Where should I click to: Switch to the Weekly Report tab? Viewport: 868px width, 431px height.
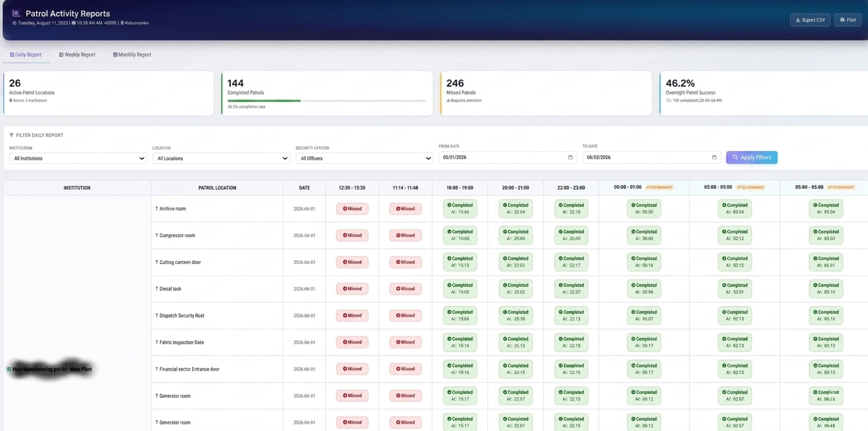(77, 54)
